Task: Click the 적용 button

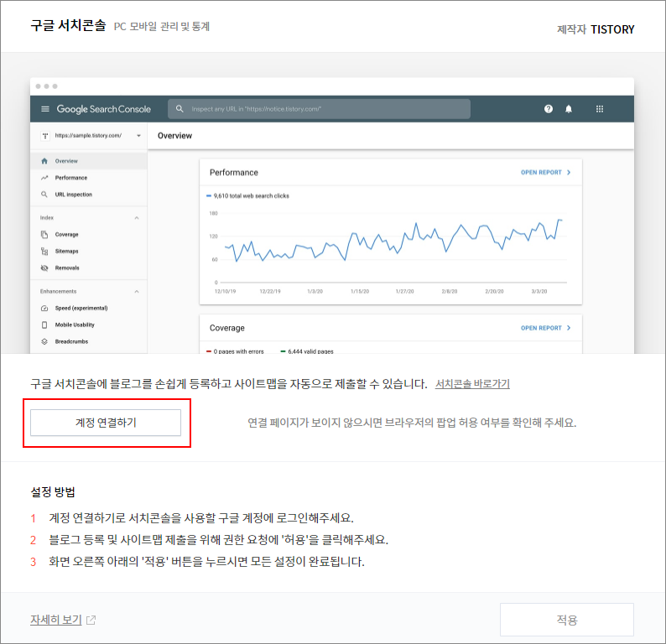Action: point(567,620)
